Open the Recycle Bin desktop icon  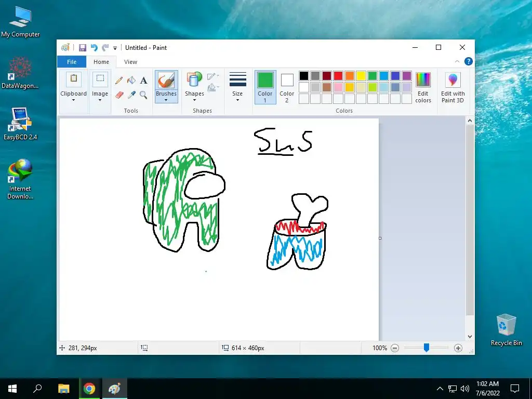506,330
